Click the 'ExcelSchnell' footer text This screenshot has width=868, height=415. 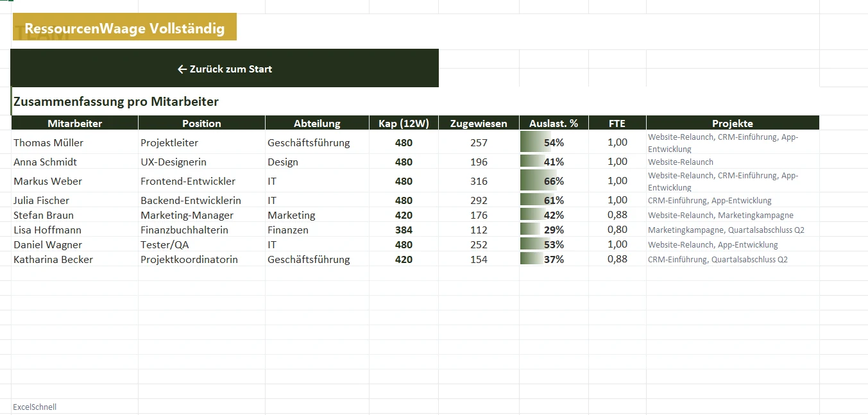(x=35, y=407)
